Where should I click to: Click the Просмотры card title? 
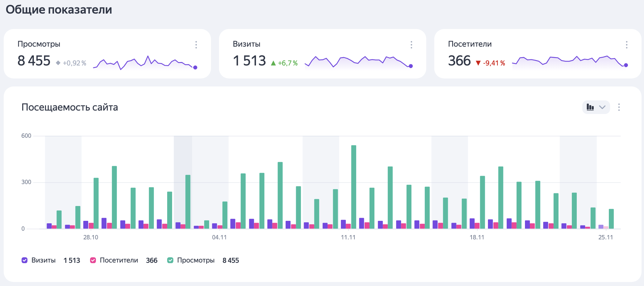click(x=39, y=44)
